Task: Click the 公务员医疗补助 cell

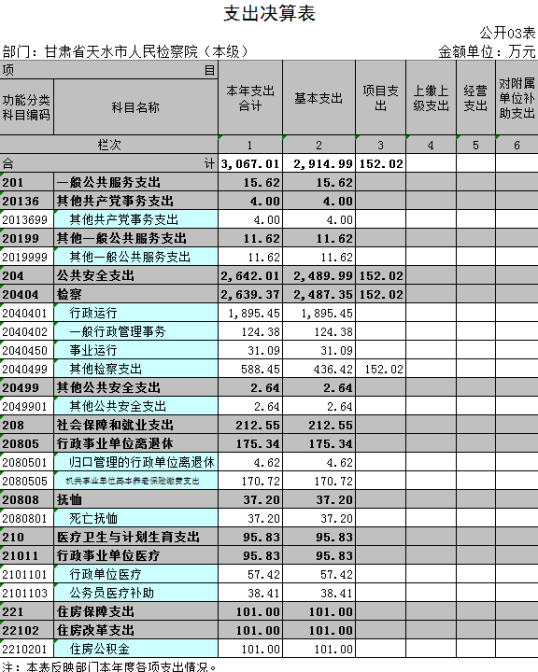Action: pos(136,593)
